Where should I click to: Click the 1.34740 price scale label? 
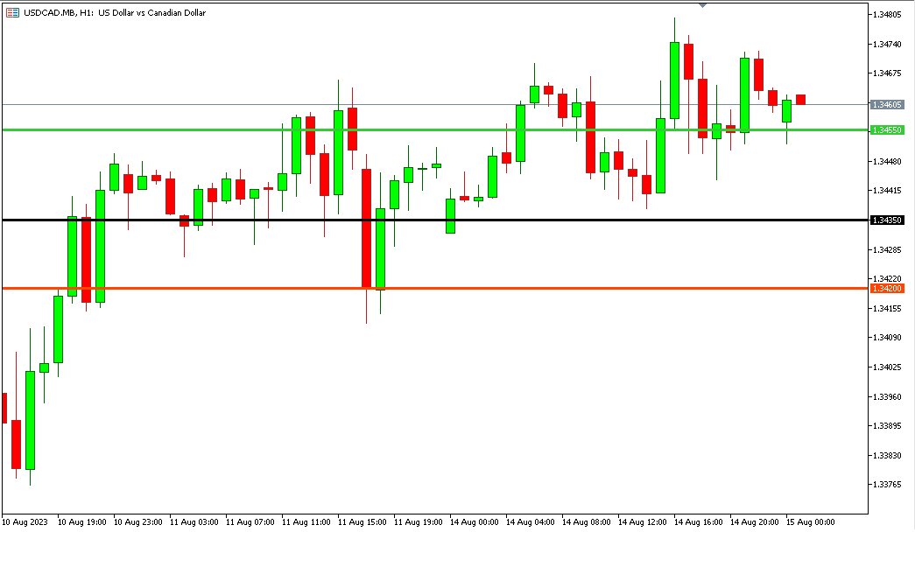coord(887,44)
